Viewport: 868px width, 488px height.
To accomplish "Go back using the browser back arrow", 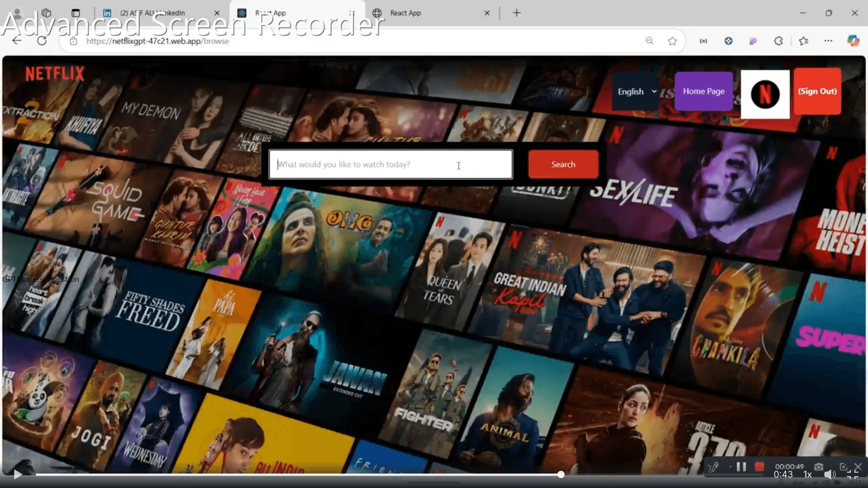I will [x=17, y=41].
